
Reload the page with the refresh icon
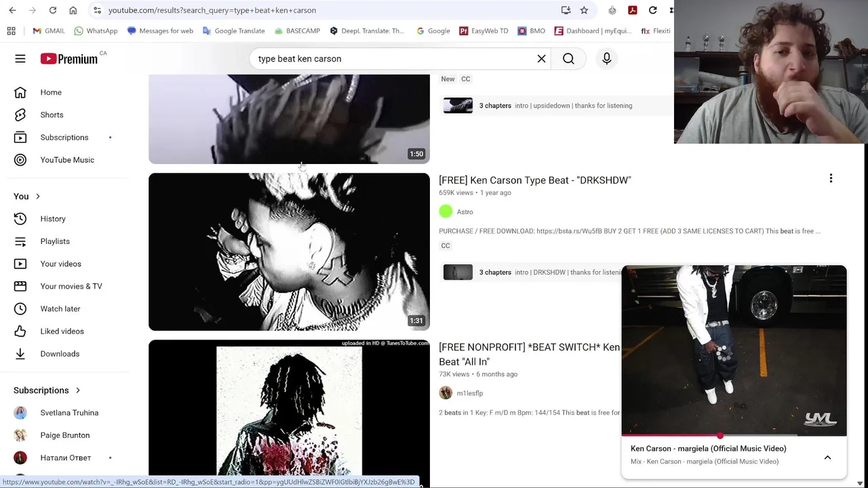(x=53, y=10)
